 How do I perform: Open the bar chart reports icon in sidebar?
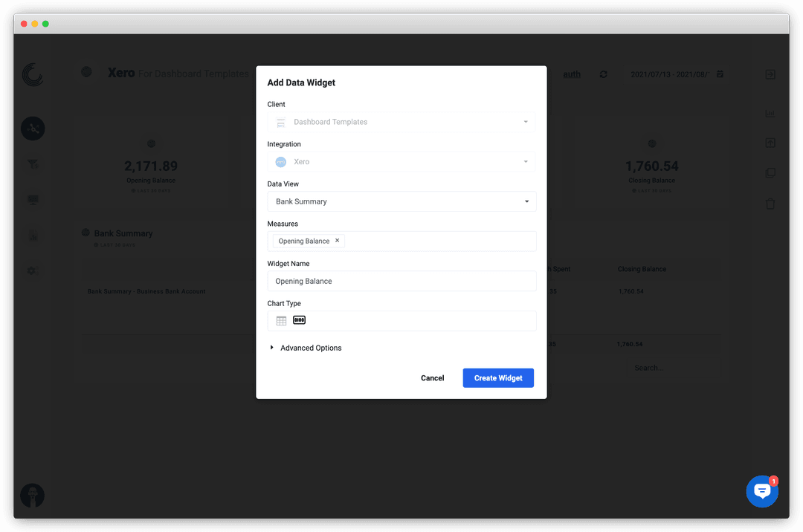(x=33, y=236)
